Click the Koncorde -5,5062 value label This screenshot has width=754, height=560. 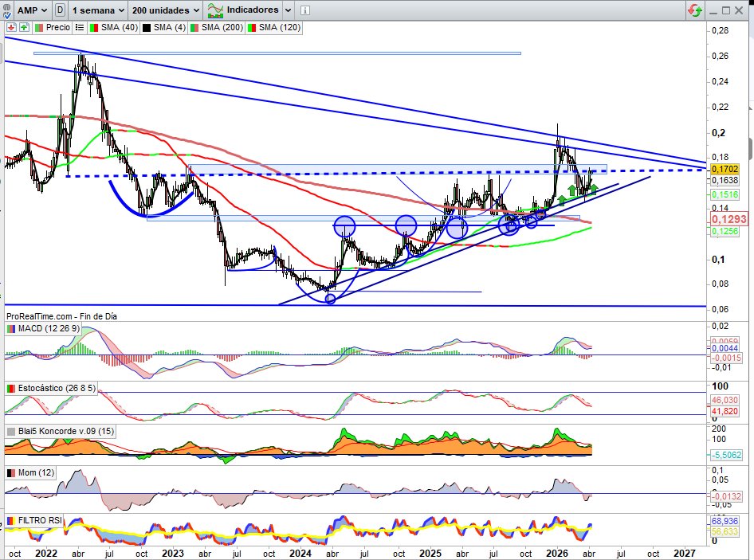click(726, 455)
